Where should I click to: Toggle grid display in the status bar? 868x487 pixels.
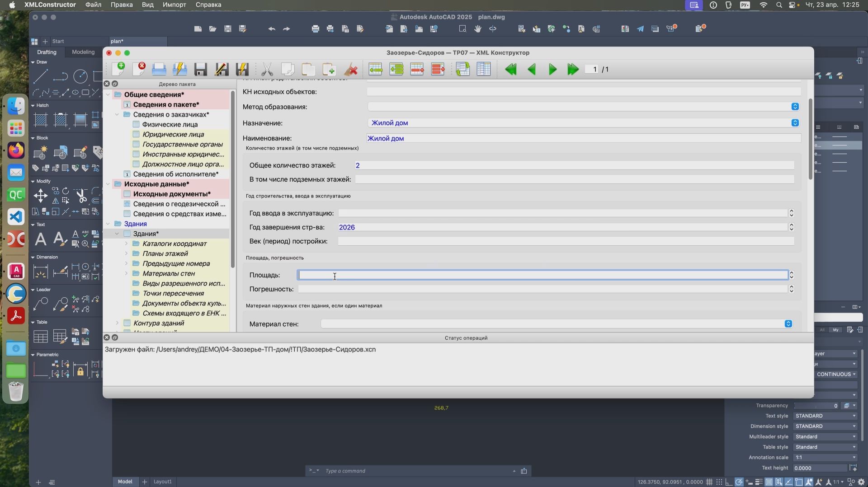click(709, 482)
